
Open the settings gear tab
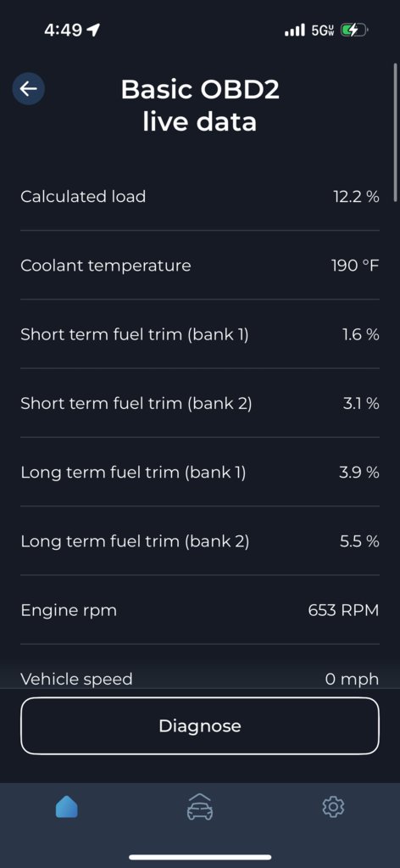coord(333,807)
